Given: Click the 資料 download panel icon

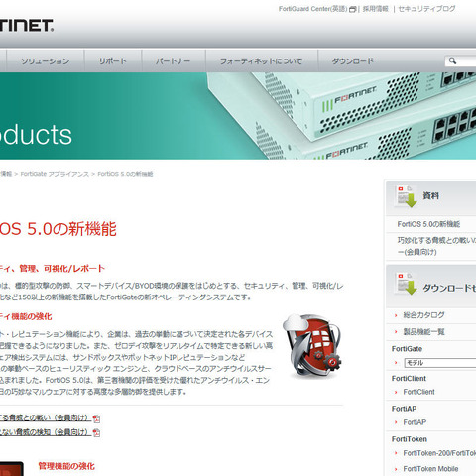Looking at the screenshot, I should [406, 196].
